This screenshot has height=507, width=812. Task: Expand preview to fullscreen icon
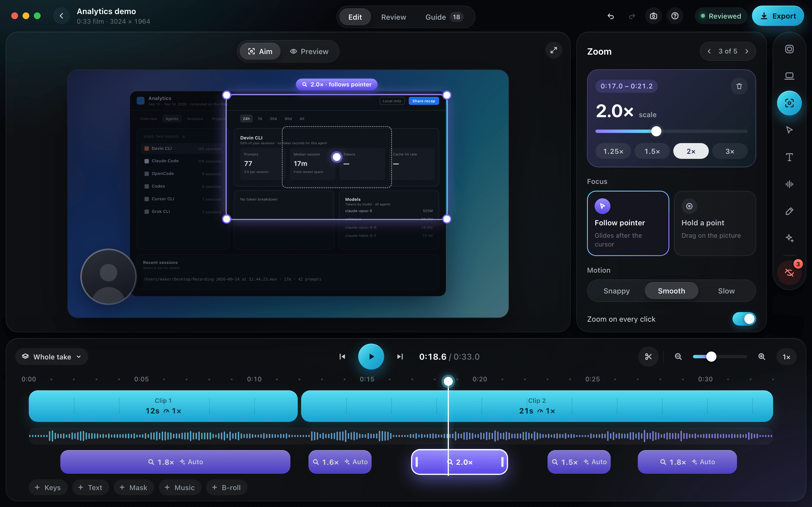[x=554, y=50]
